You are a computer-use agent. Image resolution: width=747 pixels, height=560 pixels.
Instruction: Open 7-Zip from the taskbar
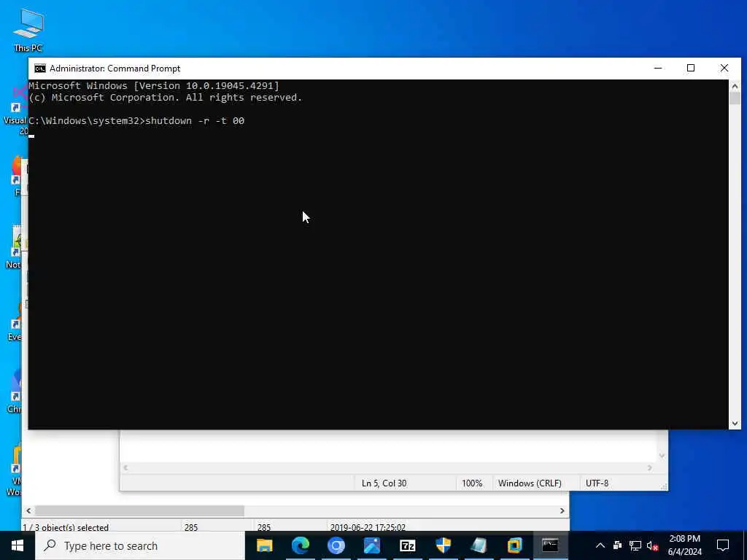click(x=407, y=545)
